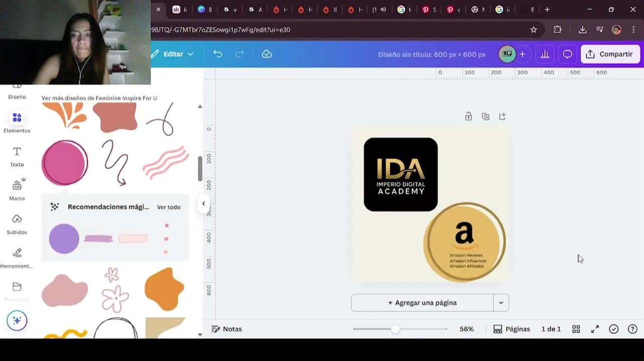
Task: Open Chrome's kebab menu
Action: click(634, 30)
